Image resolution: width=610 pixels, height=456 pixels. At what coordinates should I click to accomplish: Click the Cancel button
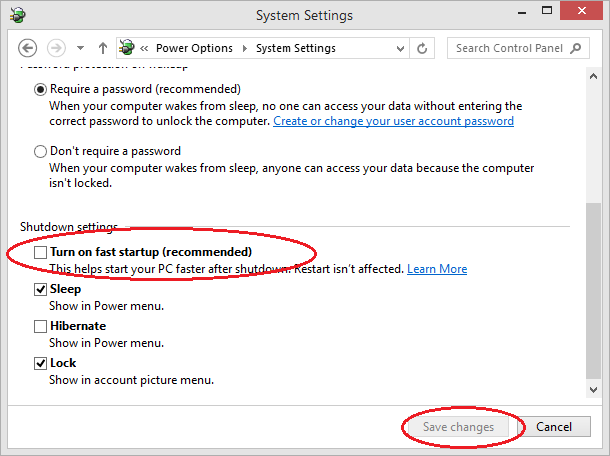pyautogui.click(x=554, y=427)
